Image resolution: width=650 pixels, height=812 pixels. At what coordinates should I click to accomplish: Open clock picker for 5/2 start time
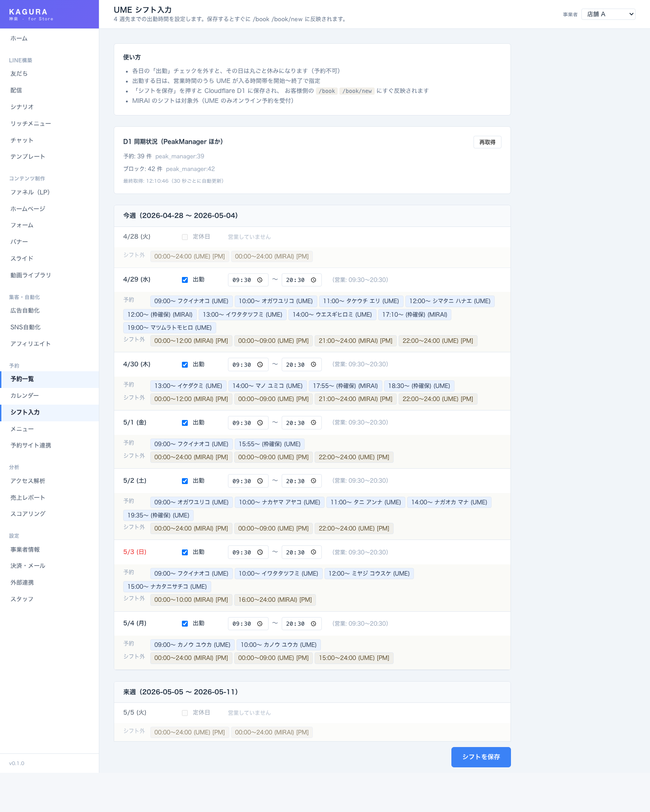[x=260, y=481]
